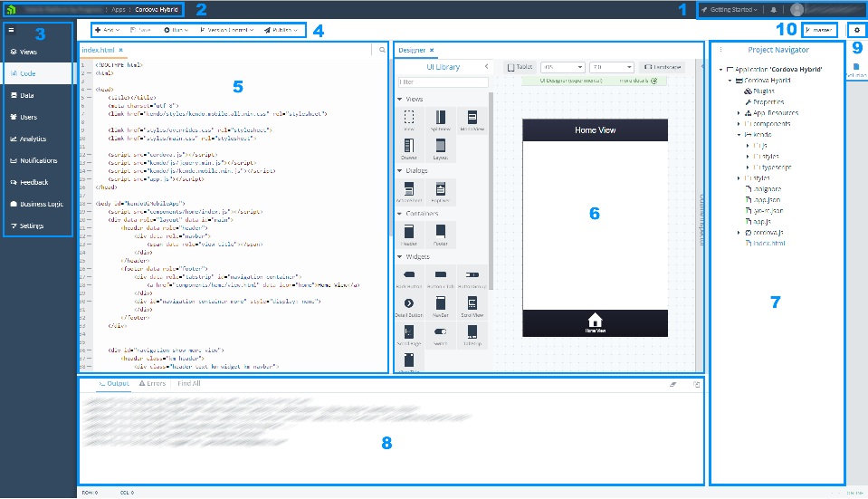
Task: Click the notifications bell icon
Action: point(774,10)
